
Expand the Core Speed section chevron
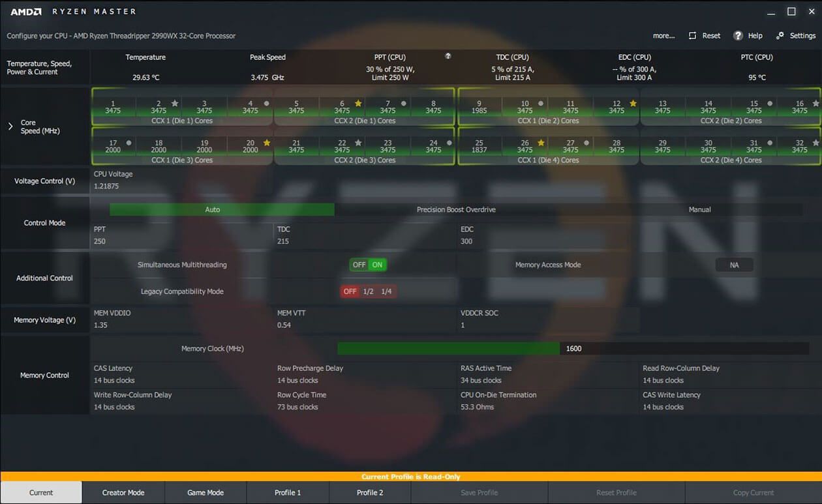click(x=10, y=126)
